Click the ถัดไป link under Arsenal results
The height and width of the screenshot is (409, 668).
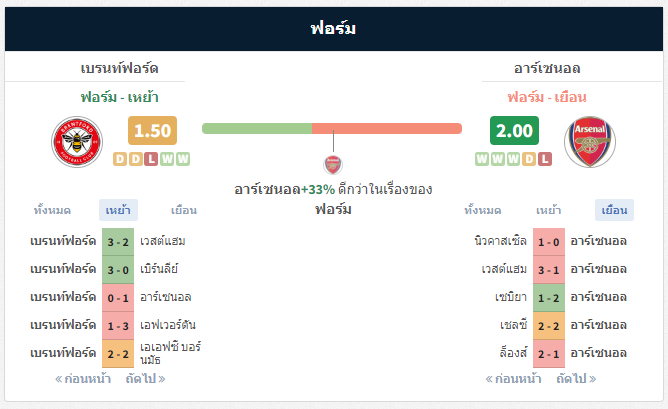point(576,378)
